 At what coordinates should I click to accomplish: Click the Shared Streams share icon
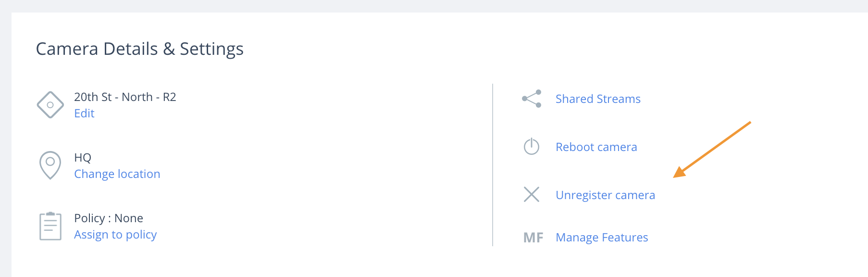tap(532, 99)
